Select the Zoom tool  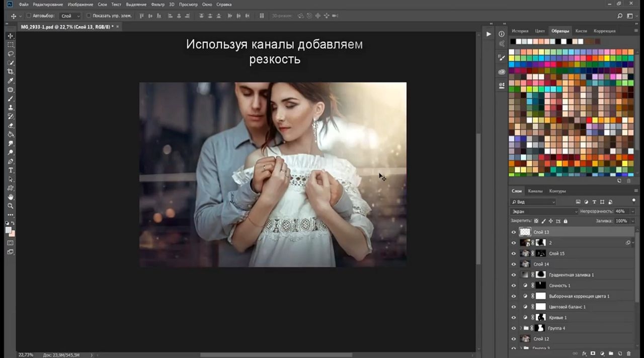pyautogui.click(x=11, y=206)
